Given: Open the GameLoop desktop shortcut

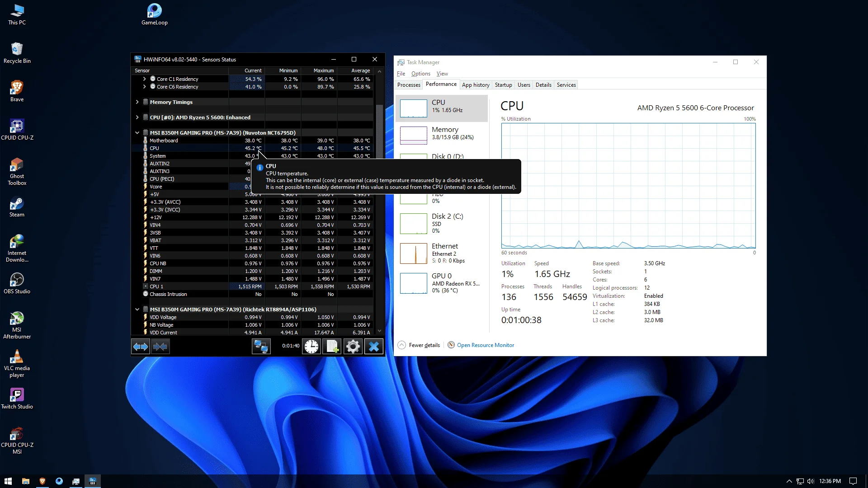Looking at the screenshot, I should click(x=155, y=14).
